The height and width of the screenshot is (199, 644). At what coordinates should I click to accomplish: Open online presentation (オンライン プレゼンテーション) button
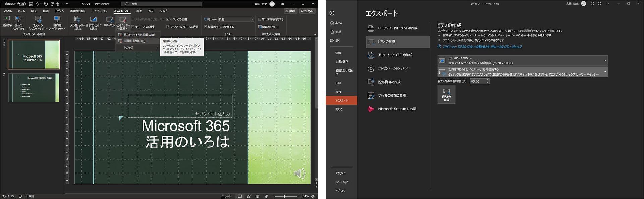click(x=37, y=23)
